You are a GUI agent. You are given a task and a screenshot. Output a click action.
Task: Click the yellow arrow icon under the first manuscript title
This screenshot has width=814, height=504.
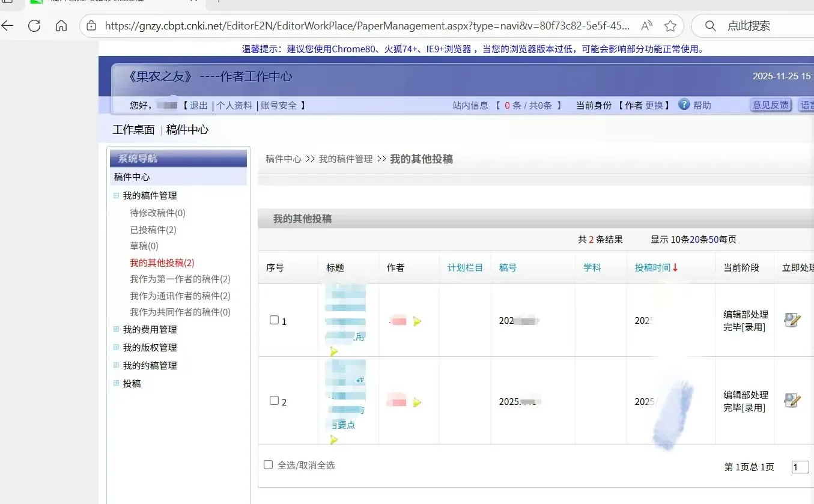[334, 351]
